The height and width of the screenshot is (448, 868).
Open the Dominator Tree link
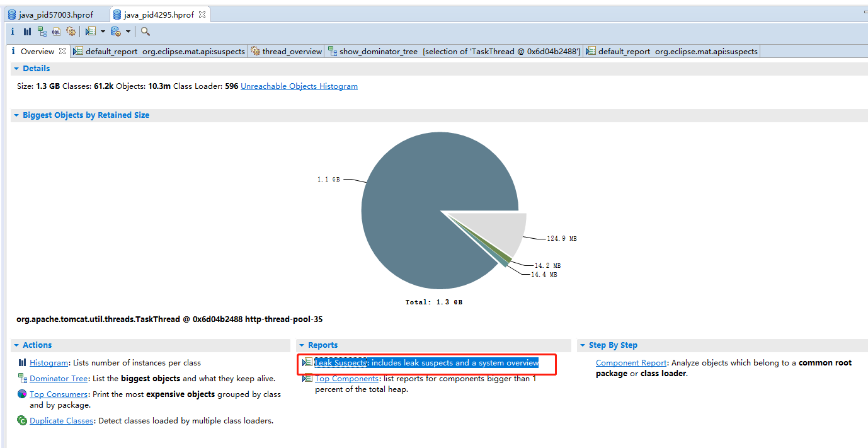(59, 379)
